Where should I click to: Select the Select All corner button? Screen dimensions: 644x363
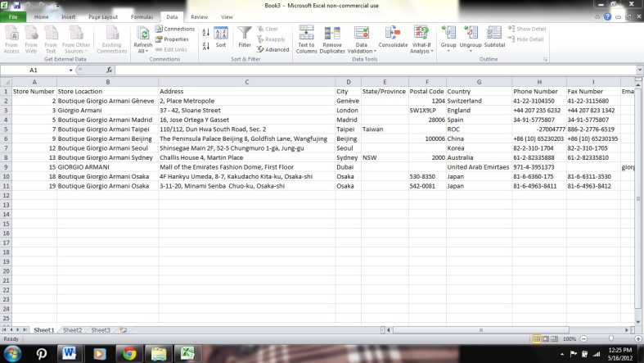click(6, 82)
